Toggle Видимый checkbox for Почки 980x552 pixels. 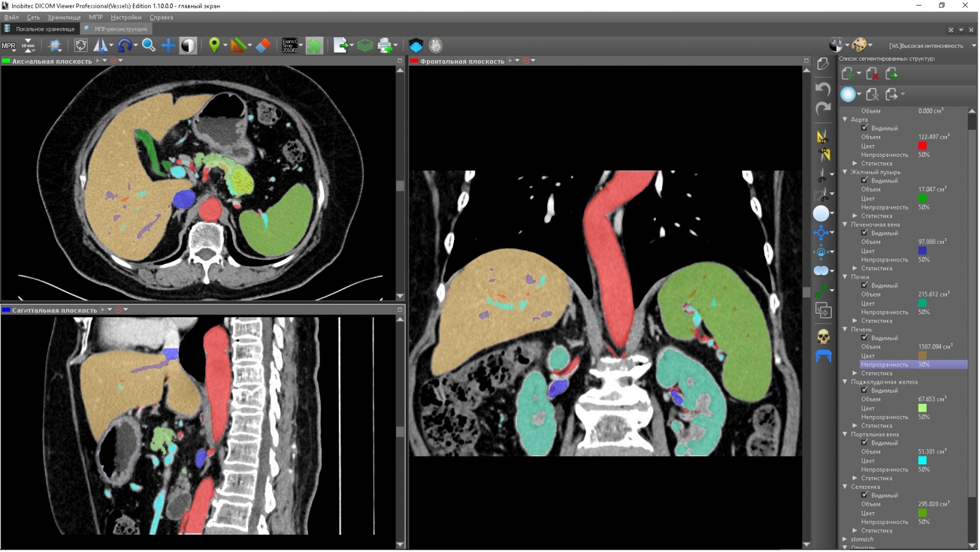coord(864,285)
